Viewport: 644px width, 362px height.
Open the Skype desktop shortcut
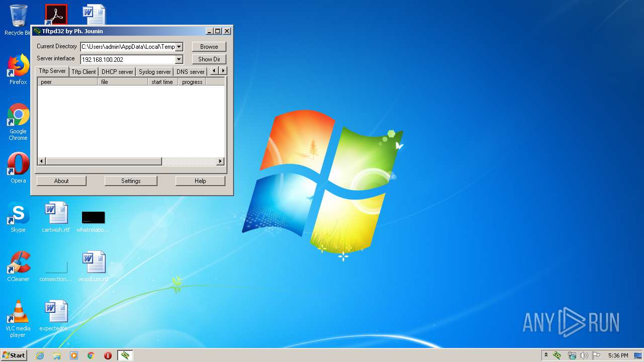[18, 217]
